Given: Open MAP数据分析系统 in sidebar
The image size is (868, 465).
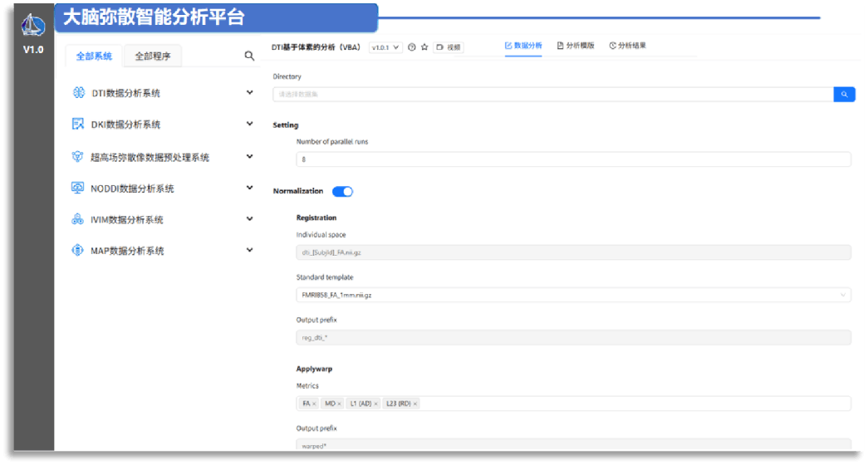Looking at the screenshot, I should tap(127, 251).
